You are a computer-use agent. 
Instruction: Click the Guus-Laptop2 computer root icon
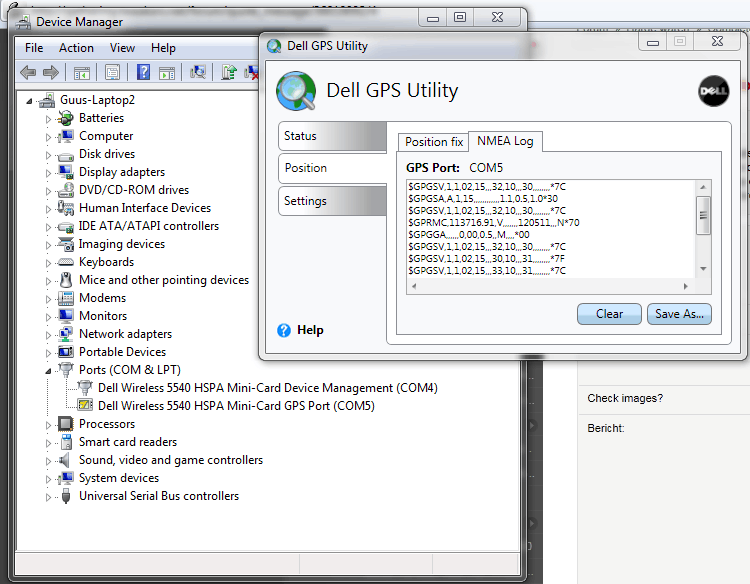pos(47,100)
